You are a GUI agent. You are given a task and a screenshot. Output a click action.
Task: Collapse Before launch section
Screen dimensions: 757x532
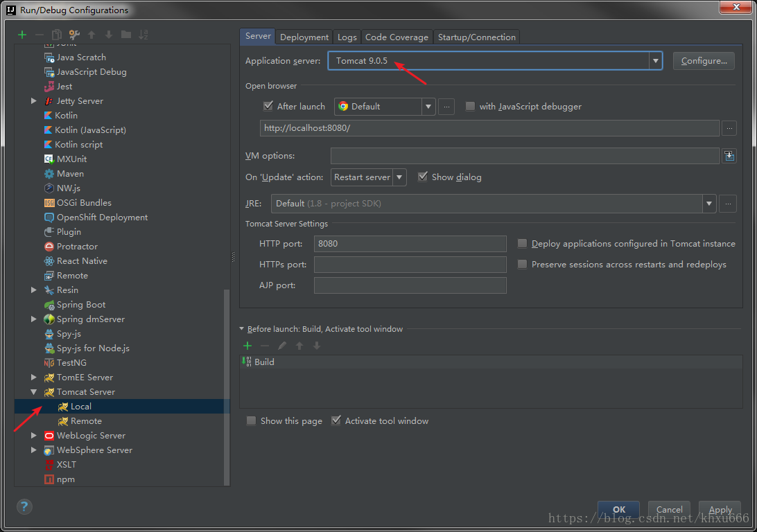[242, 329]
